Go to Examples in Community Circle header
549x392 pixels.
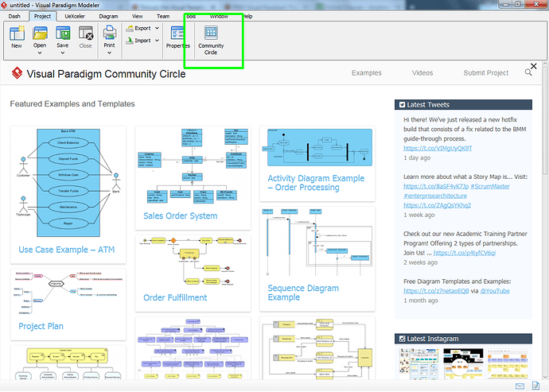(367, 73)
